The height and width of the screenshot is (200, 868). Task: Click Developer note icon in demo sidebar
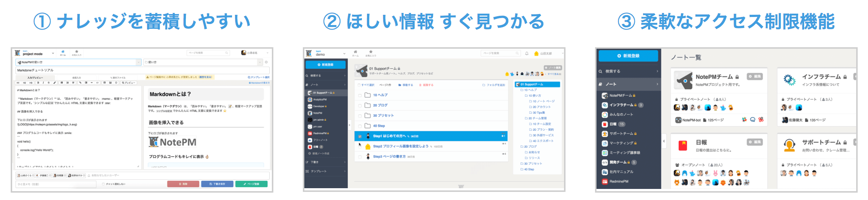coord(310,106)
